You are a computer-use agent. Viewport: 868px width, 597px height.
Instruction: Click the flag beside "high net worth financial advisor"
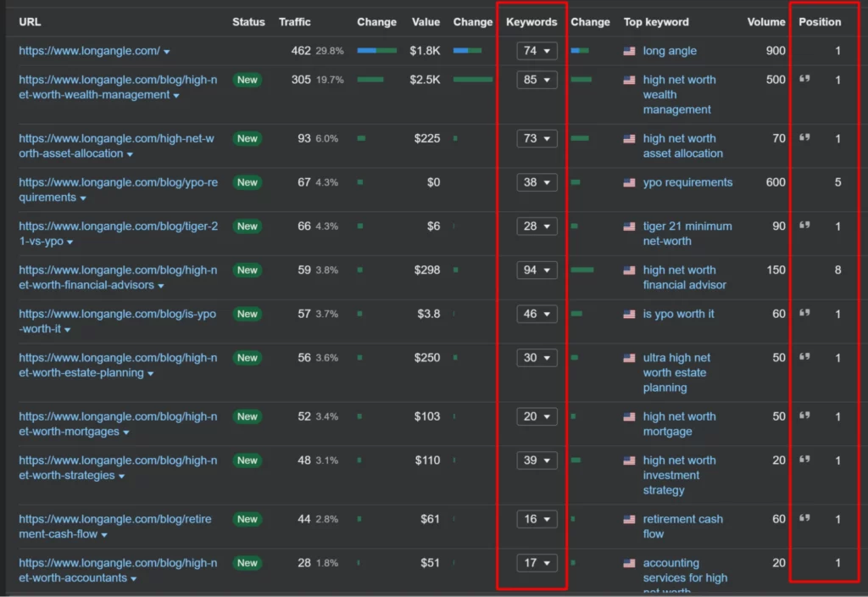(628, 271)
